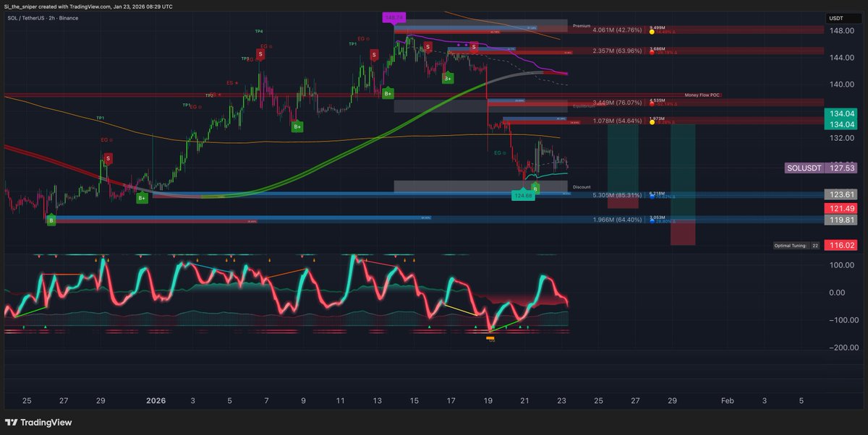Click the yellow dot beside 1.973M

[652, 122]
